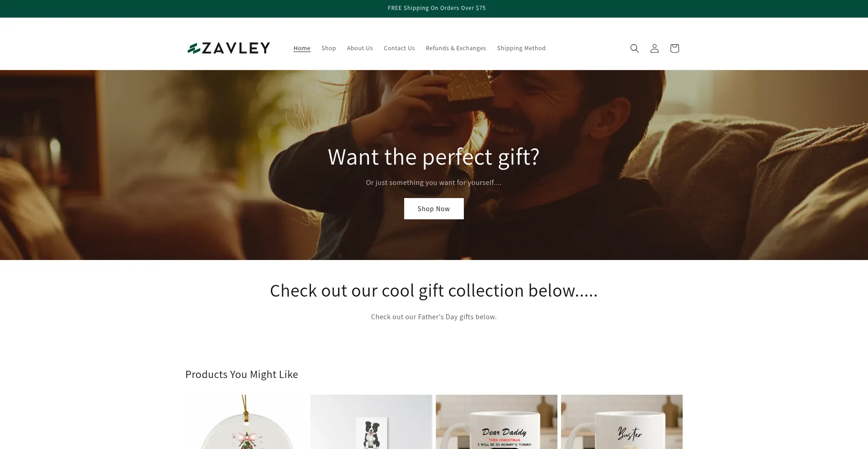Click the Zavley logo
Viewport: 868px width, 449px height.
click(x=229, y=48)
